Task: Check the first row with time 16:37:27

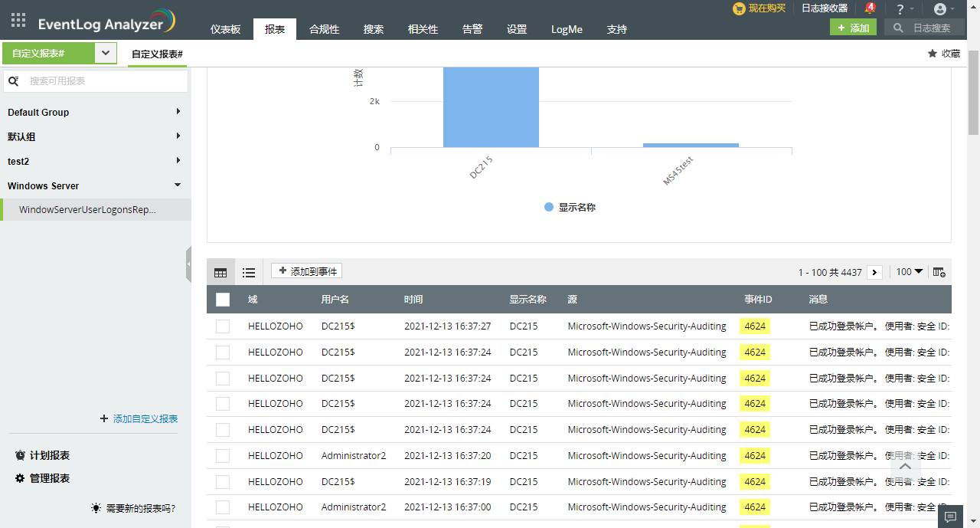Action: (x=223, y=326)
